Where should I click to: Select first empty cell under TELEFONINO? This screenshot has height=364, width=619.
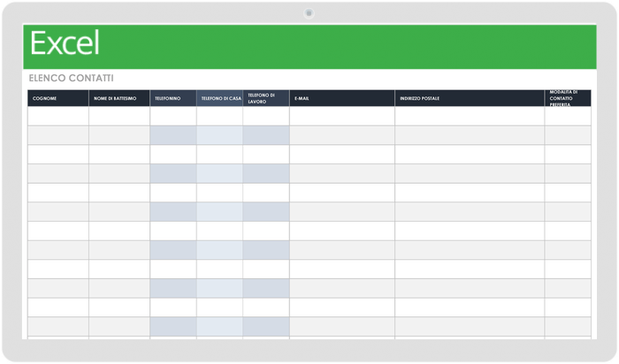[173, 116]
